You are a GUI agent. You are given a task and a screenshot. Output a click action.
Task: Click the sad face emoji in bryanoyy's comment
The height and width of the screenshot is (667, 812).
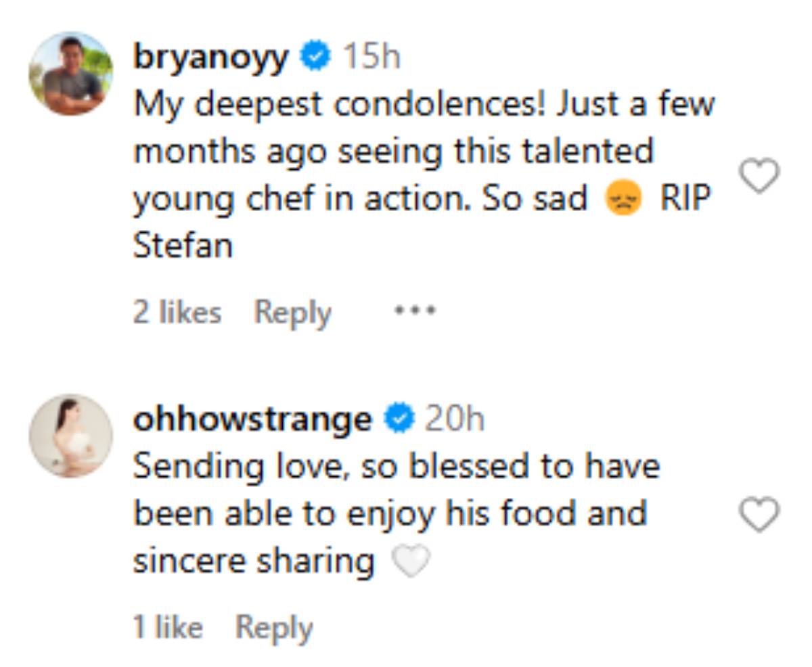pyautogui.click(x=623, y=200)
